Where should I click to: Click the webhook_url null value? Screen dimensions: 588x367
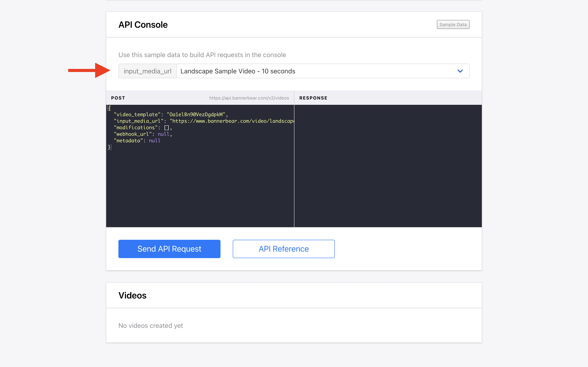[x=163, y=134]
